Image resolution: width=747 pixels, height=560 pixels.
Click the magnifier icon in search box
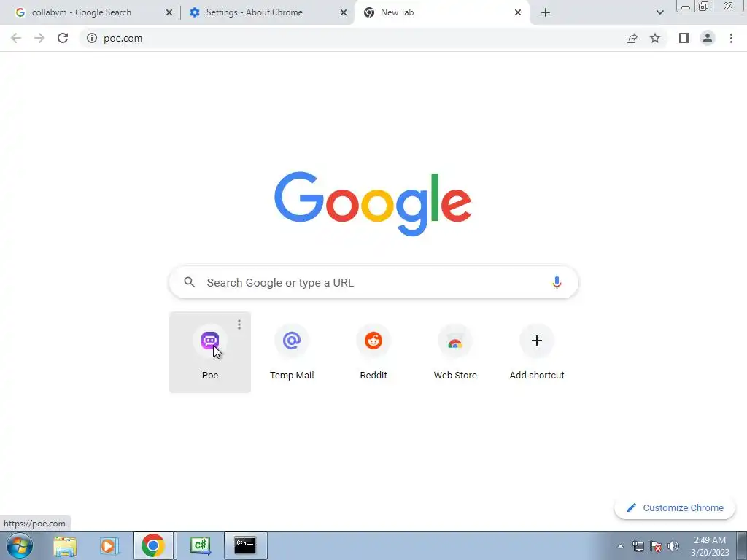pos(190,282)
